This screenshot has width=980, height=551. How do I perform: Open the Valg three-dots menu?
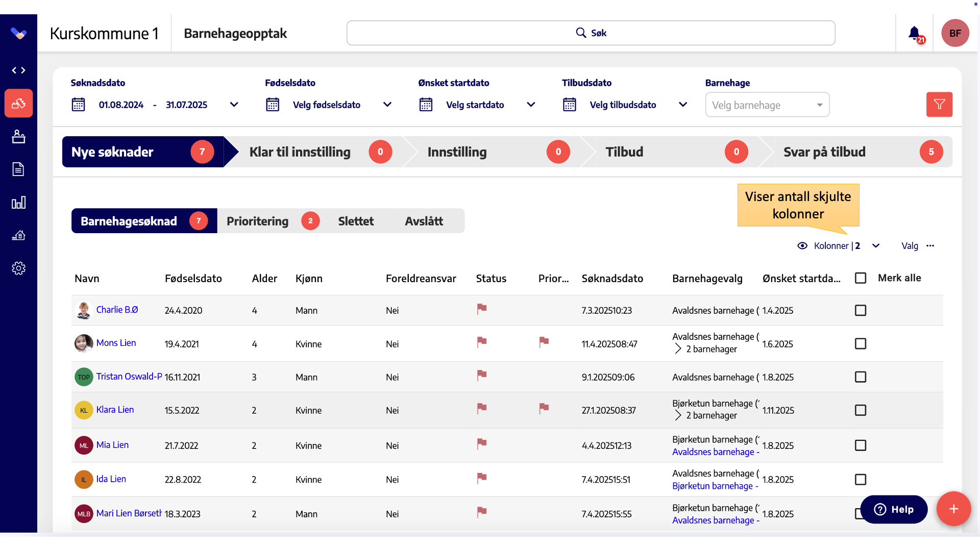930,246
